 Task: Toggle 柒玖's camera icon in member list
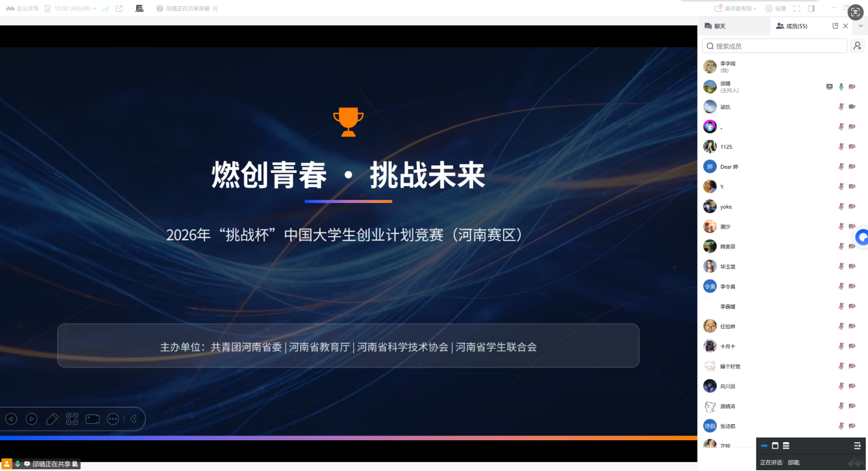852,107
